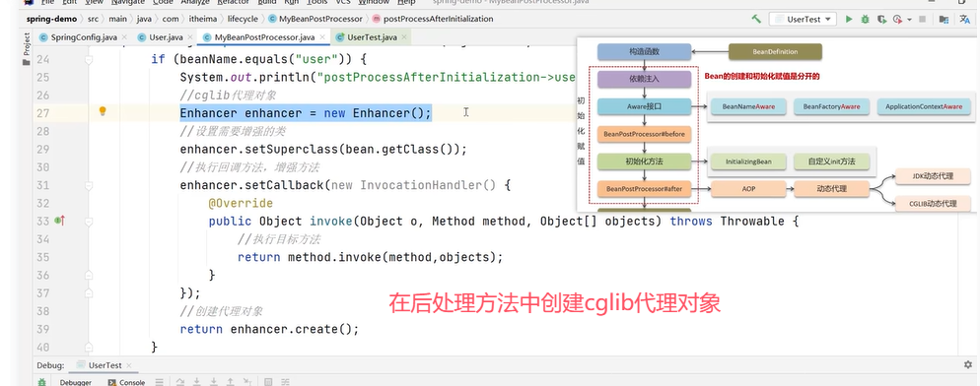The height and width of the screenshot is (386, 980).
Task: Close the SpringConfig.java tab
Action: point(124,37)
